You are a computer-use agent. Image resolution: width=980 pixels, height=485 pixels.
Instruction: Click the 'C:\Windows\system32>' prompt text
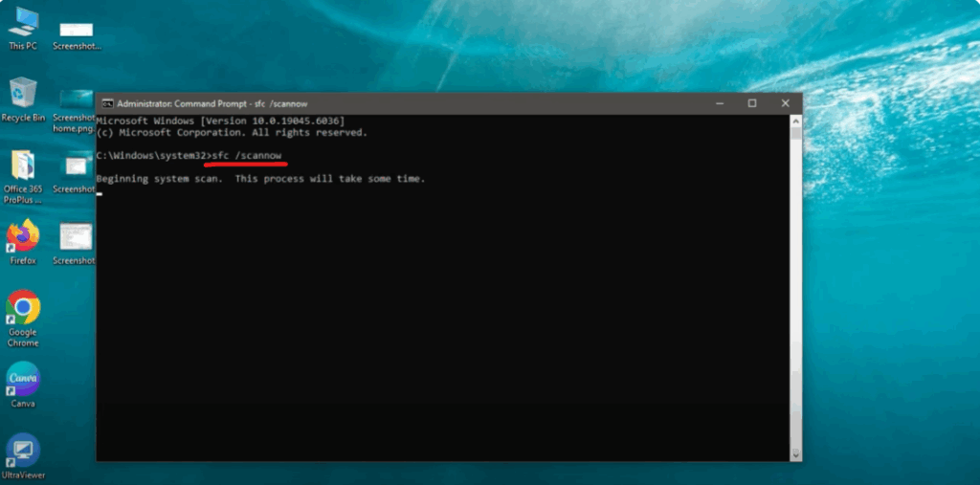[x=154, y=156]
